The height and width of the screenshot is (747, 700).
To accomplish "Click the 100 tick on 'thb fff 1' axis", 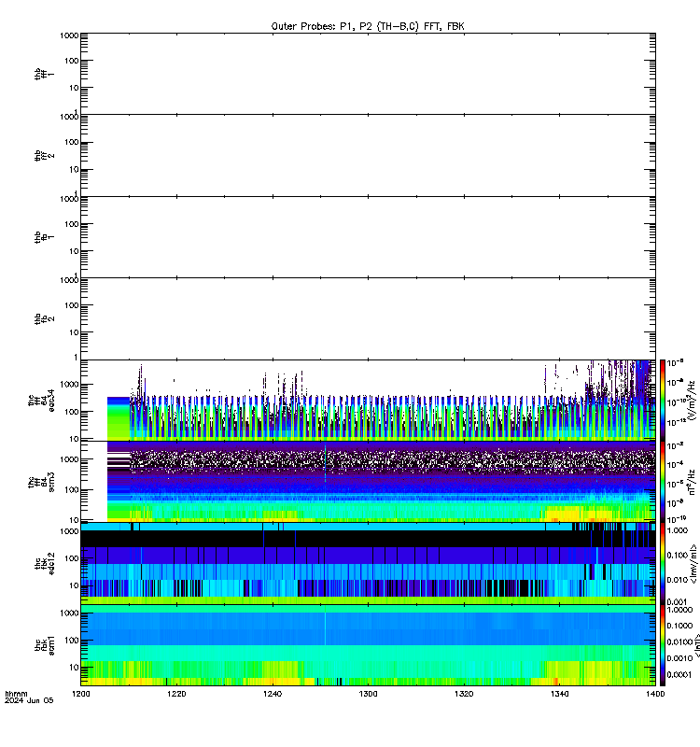I will (72, 61).
